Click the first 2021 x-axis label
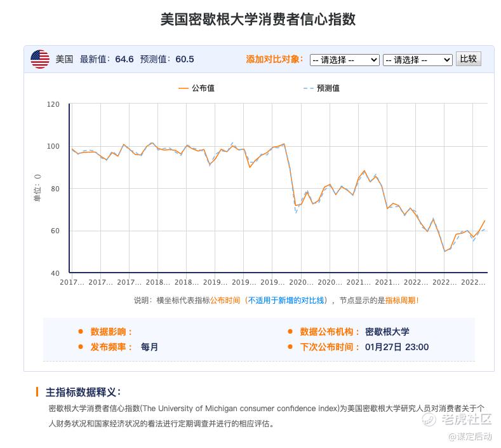Viewport: 501px width, 448px height. (x=359, y=282)
